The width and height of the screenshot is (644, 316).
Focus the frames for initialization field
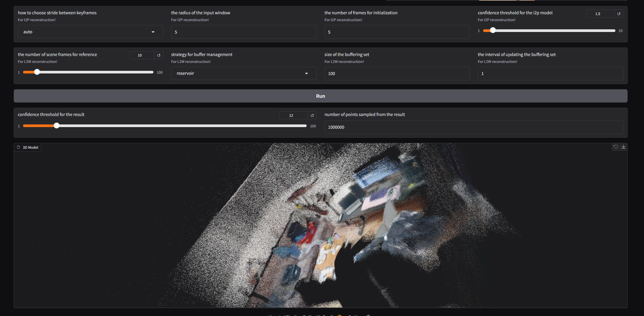pos(397,32)
